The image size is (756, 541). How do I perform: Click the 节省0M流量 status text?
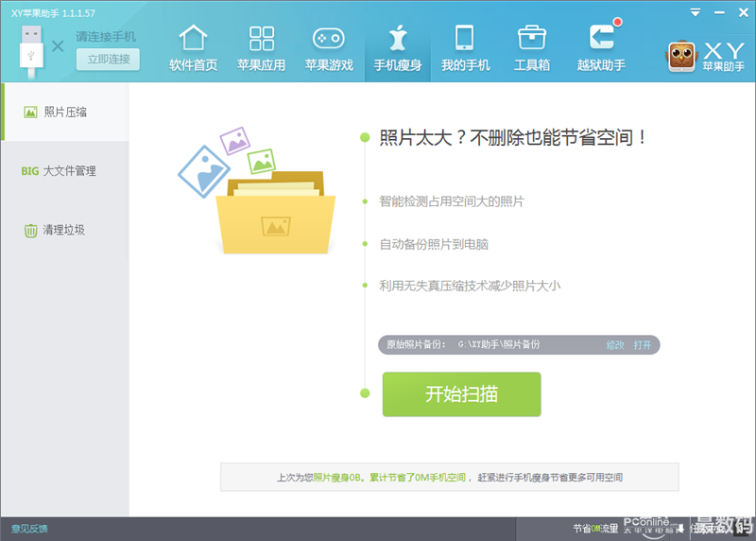click(x=595, y=529)
